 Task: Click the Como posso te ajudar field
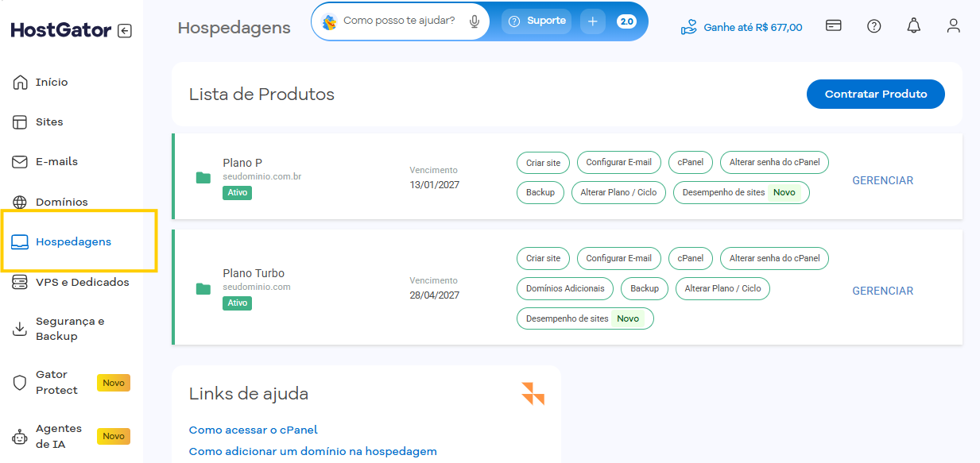[x=399, y=21]
